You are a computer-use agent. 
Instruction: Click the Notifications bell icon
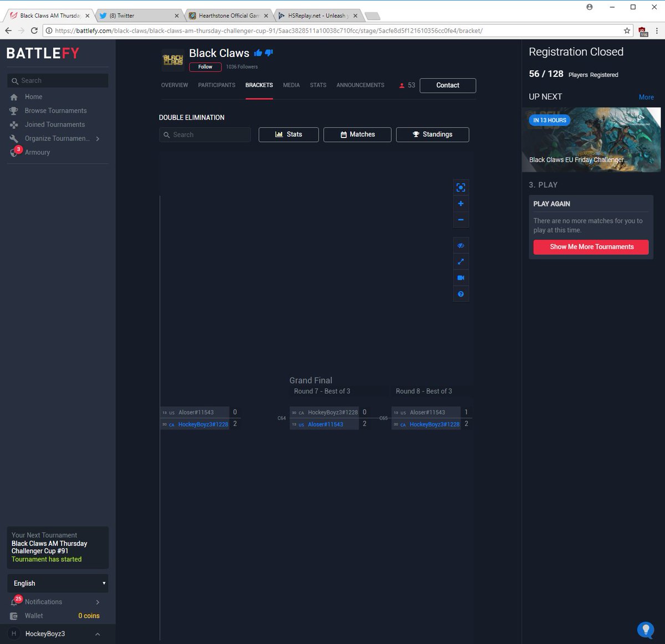pyautogui.click(x=15, y=601)
